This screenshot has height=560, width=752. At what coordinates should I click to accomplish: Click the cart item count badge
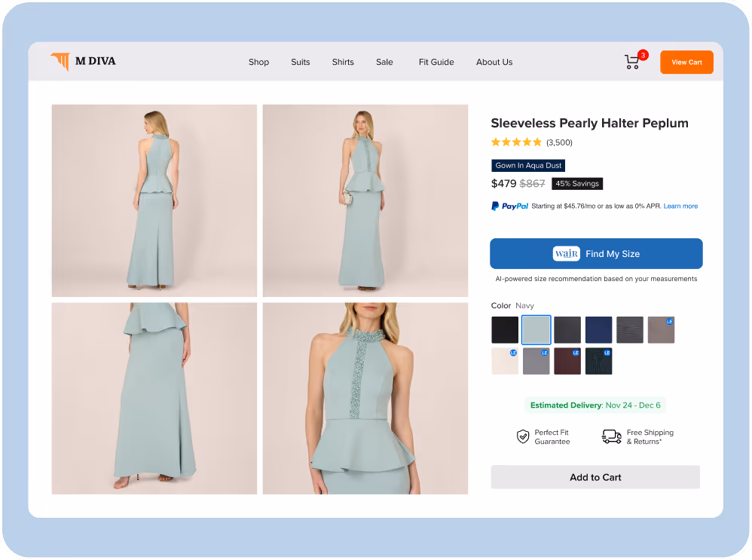click(642, 55)
